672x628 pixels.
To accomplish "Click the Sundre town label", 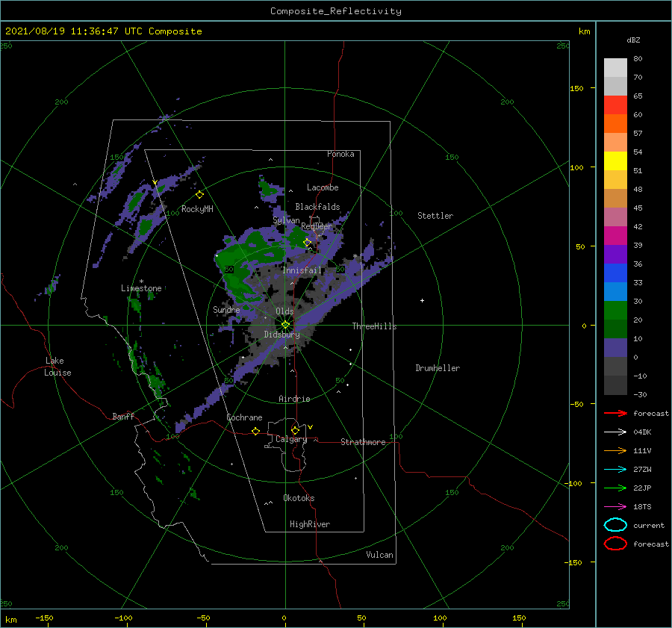I will [x=226, y=309].
